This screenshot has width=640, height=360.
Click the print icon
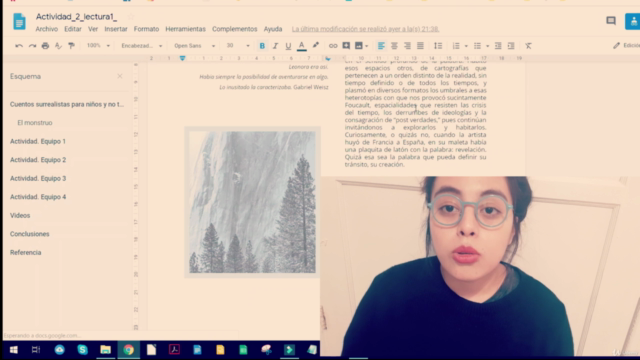45,46
